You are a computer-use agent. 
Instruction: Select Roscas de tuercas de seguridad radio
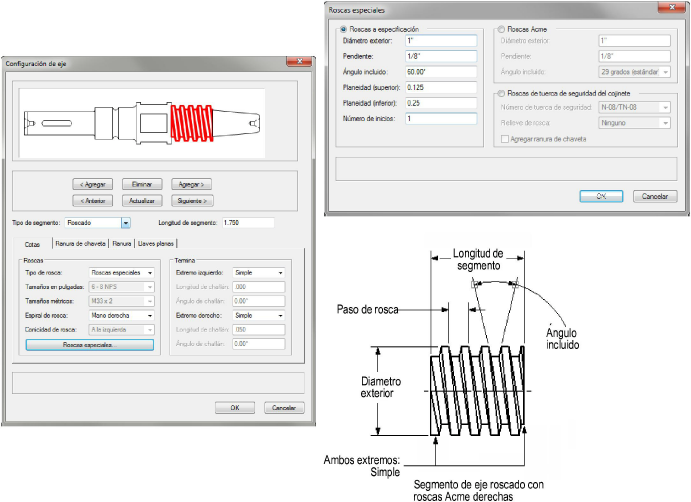click(x=501, y=93)
